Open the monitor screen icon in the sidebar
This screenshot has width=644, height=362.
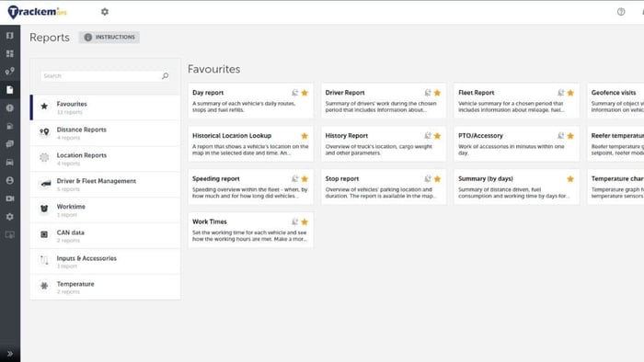10,234
